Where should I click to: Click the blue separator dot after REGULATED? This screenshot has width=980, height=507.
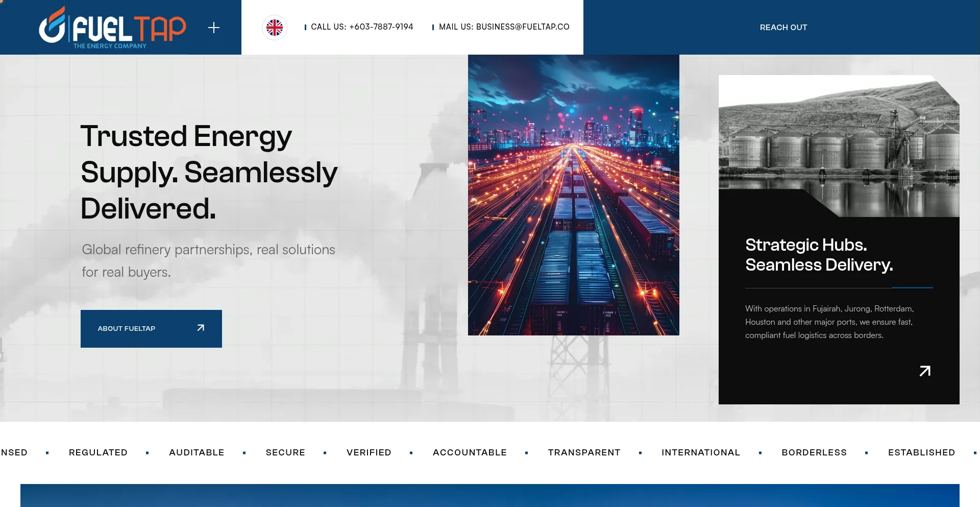pos(148,453)
